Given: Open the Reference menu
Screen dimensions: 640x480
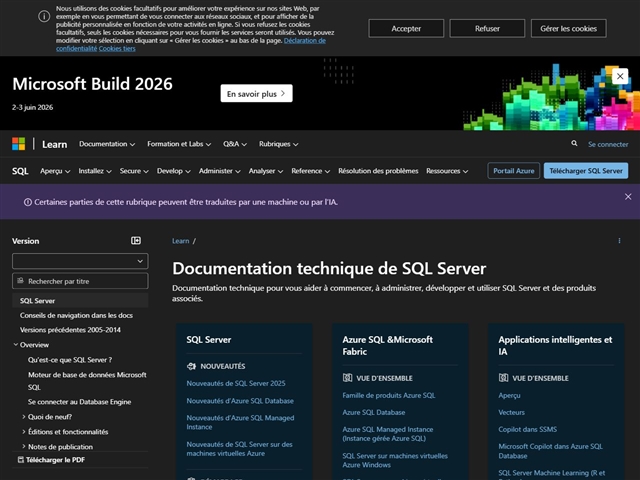Looking at the screenshot, I should pyautogui.click(x=310, y=171).
